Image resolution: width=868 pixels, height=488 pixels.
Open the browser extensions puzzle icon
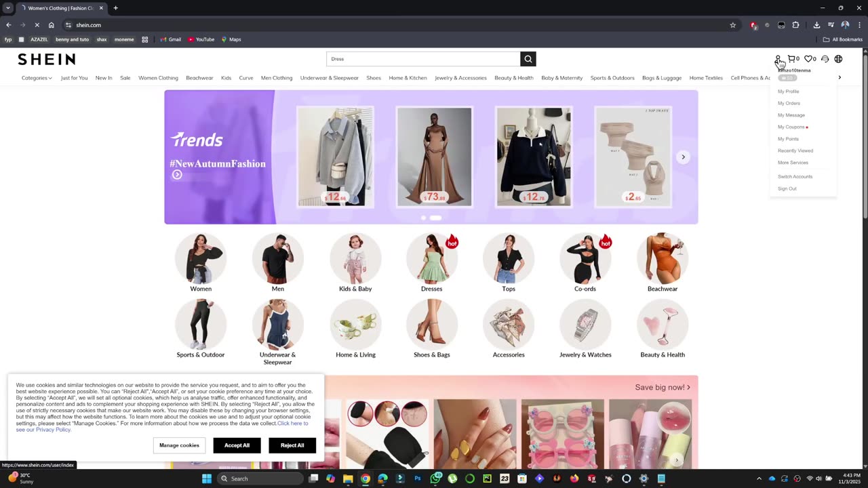coord(796,25)
